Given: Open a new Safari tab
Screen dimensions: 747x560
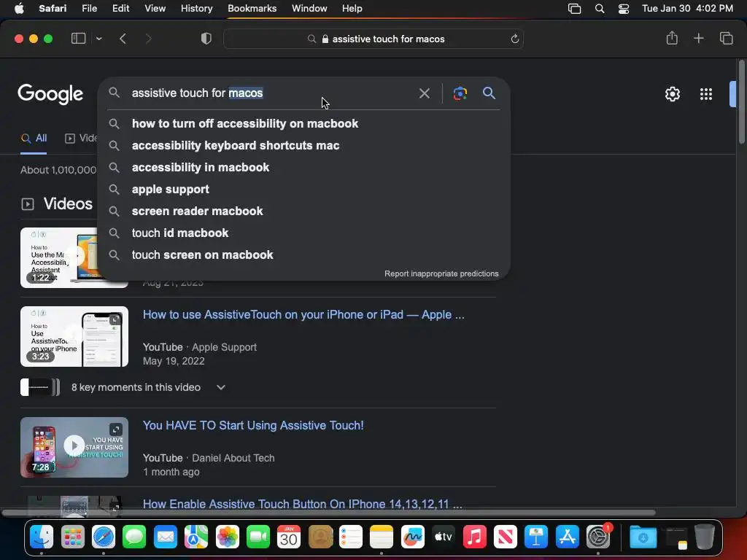Looking at the screenshot, I should [x=698, y=38].
